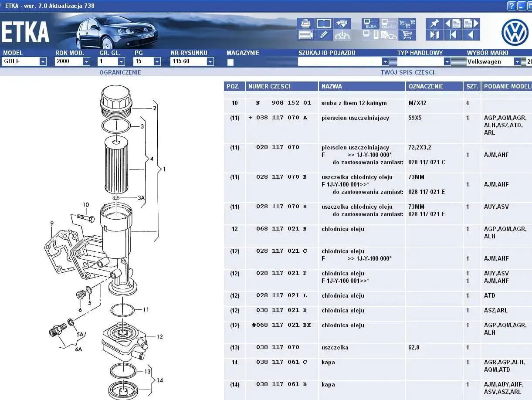Click the PODANIE MODEL column header
532x400 pixels.
click(507, 86)
